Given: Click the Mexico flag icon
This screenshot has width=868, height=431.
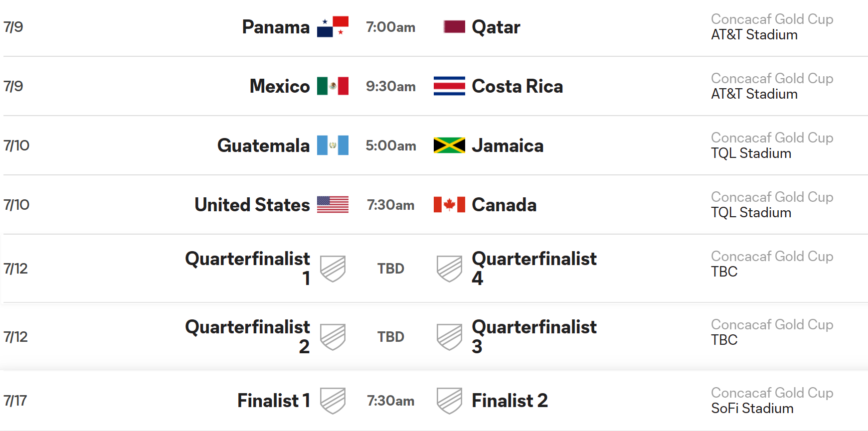Looking at the screenshot, I should 333,86.
